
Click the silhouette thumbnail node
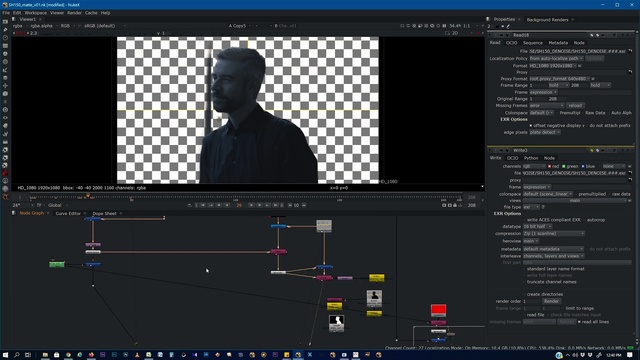[336, 323]
